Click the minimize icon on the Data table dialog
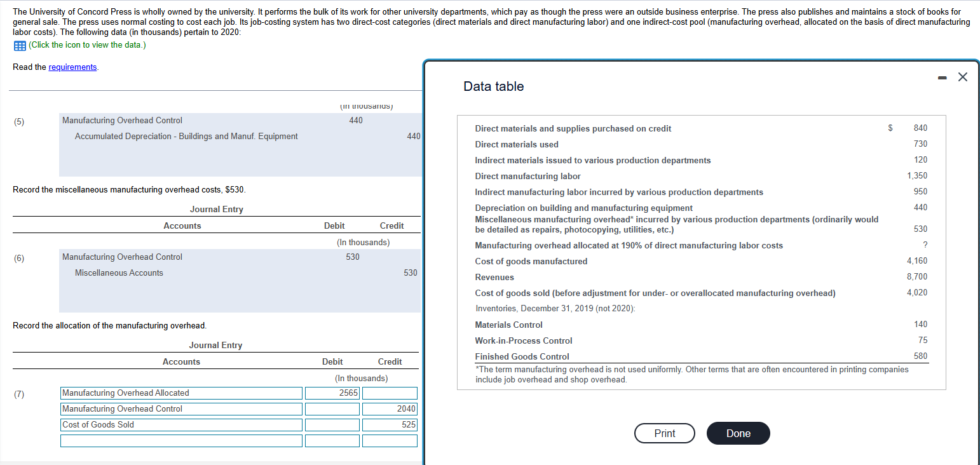This screenshot has height=465, width=980. [x=941, y=76]
